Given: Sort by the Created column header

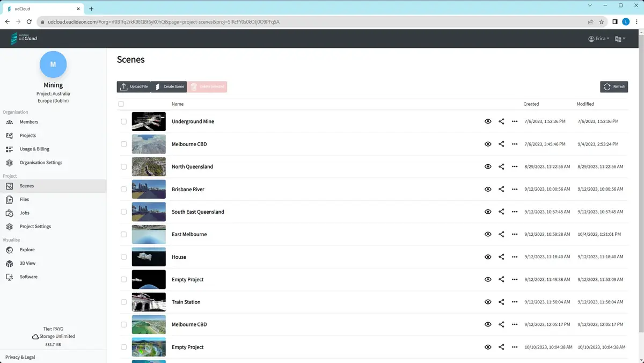Looking at the screenshot, I should 531,104.
